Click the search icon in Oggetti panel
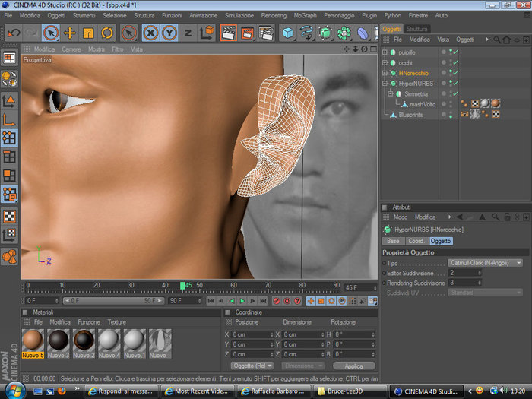532x399 pixels. [x=496, y=40]
